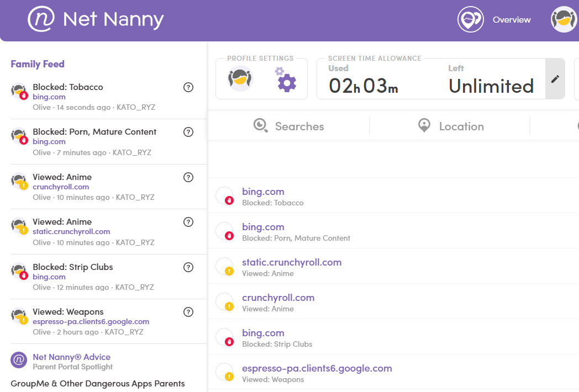Click the user avatar in top header

564,20
